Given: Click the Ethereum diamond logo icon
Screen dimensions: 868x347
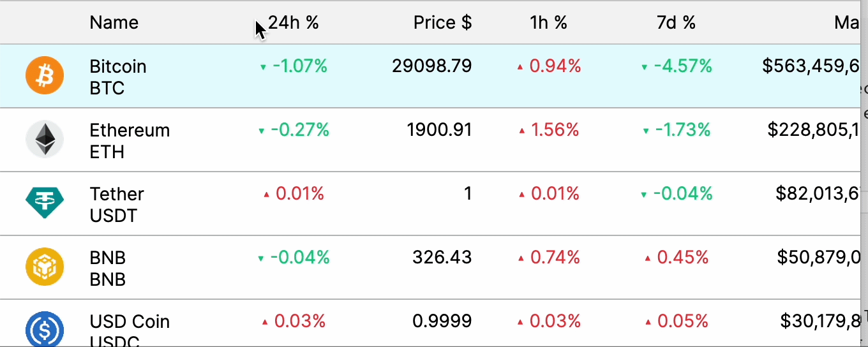Looking at the screenshot, I should pos(45,139).
